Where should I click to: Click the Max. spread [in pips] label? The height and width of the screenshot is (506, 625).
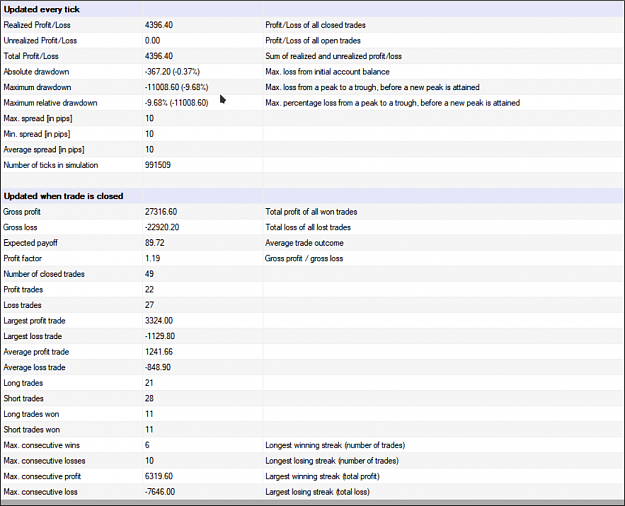pos(38,118)
